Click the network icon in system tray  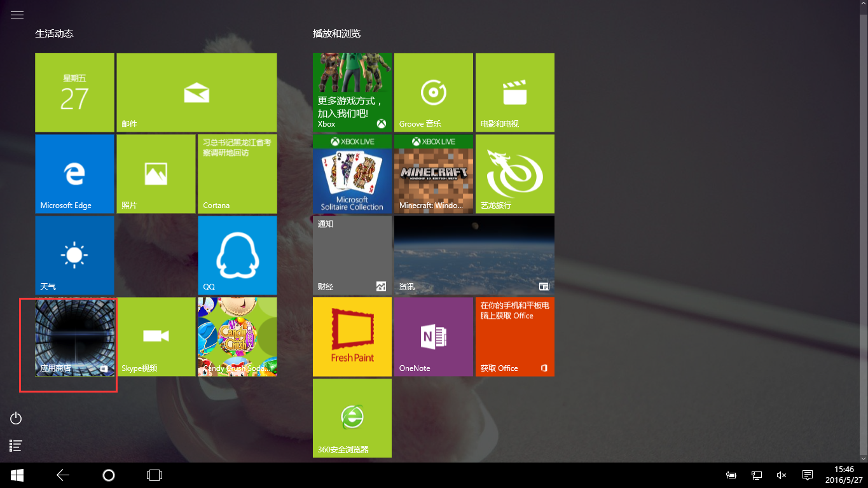point(757,475)
